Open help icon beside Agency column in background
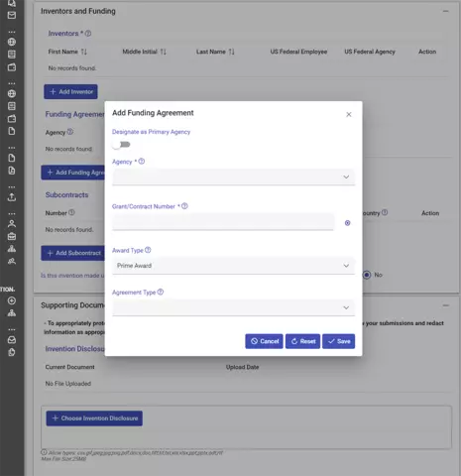461x476 pixels. (x=70, y=132)
